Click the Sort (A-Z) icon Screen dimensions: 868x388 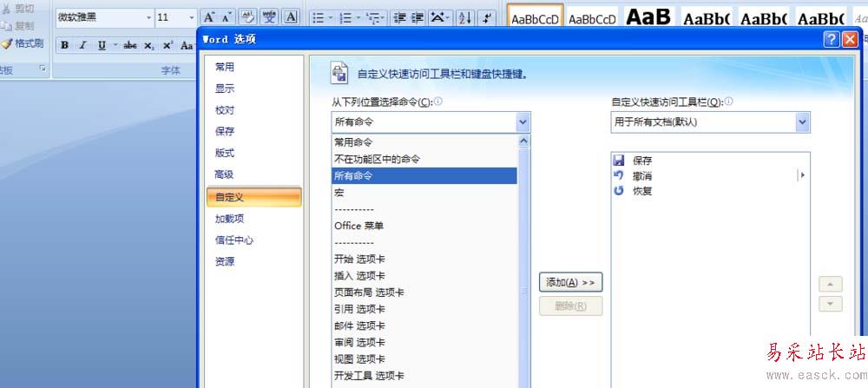coord(465,17)
